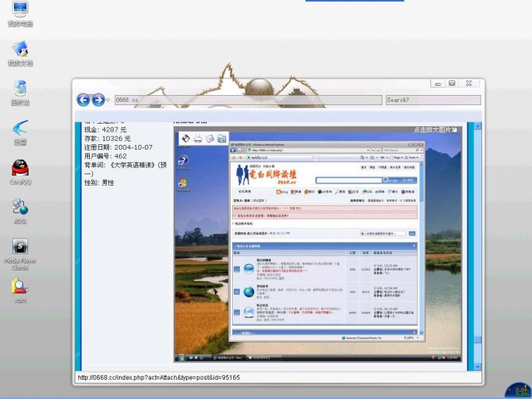Click the print icon on the image toolbar
The width and height of the screenshot is (532, 399).
pos(198,138)
